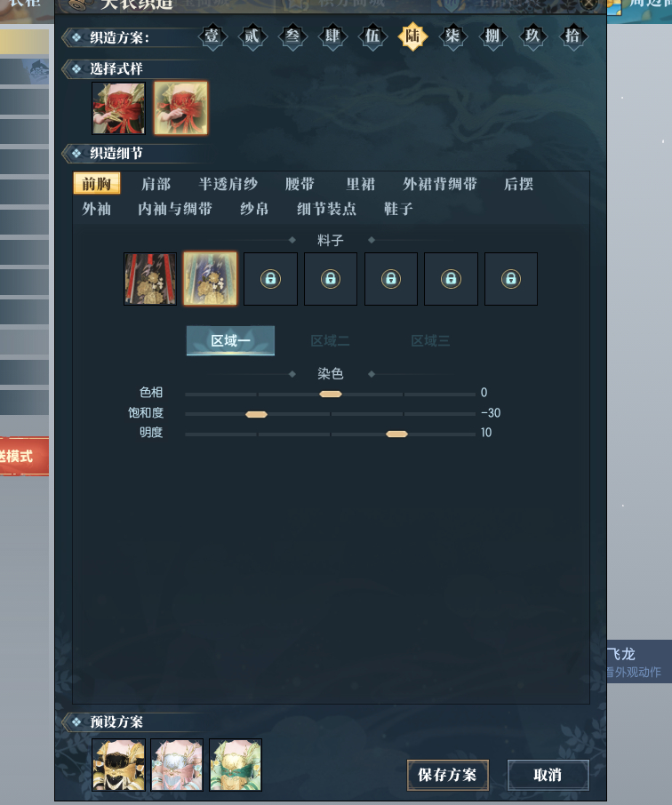Select weaving scheme 壹
Viewport: 672px width, 805px height.
[212, 36]
